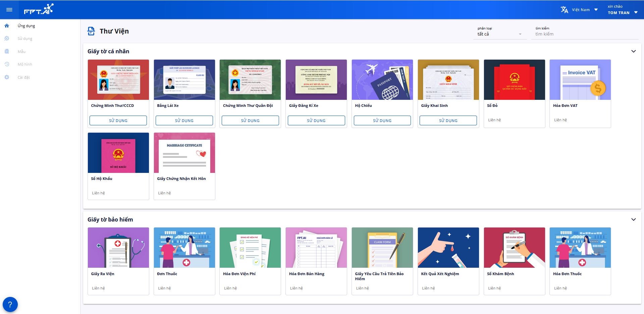Click the home icon in sidebar
This screenshot has width=644, height=314.
pos(7,26)
